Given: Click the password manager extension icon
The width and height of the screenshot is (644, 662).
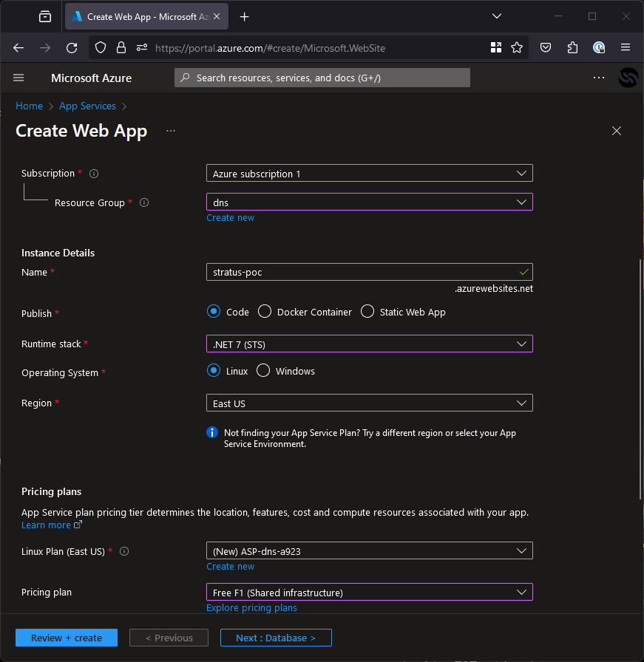Looking at the screenshot, I should [x=599, y=47].
